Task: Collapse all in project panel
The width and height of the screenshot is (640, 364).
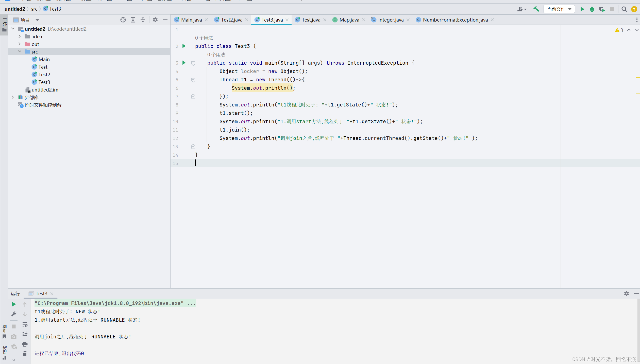Action: click(143, 20)
